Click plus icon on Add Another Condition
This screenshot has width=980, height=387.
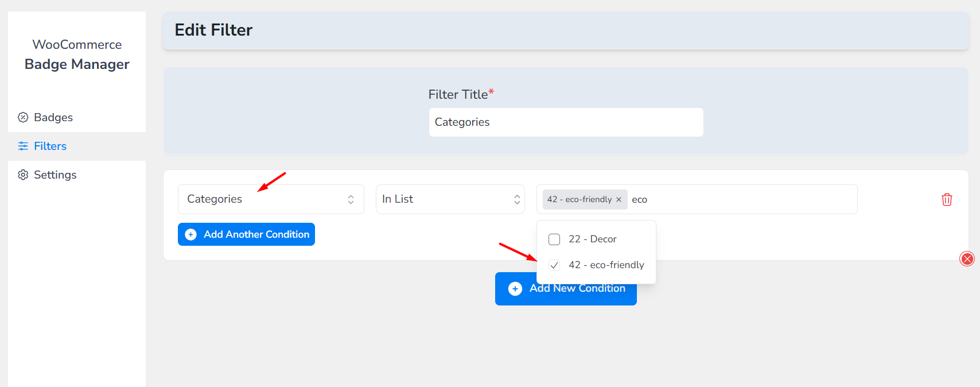coord(191,234)
